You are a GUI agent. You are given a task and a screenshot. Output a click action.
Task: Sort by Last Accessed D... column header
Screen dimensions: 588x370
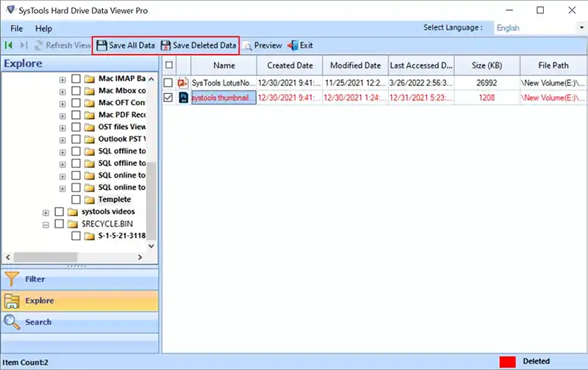pyautogui.click(x=421, y=65)
